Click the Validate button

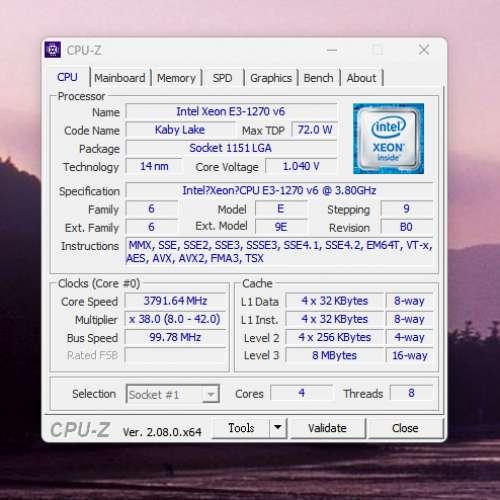[x=328, y=428]
